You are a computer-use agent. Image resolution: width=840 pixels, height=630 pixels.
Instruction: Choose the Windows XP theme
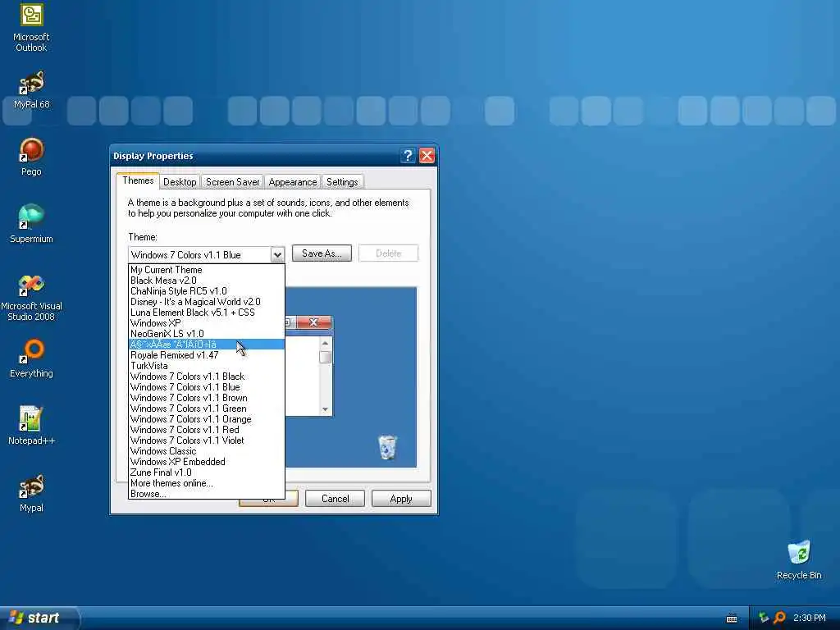[x=206, y=323]
